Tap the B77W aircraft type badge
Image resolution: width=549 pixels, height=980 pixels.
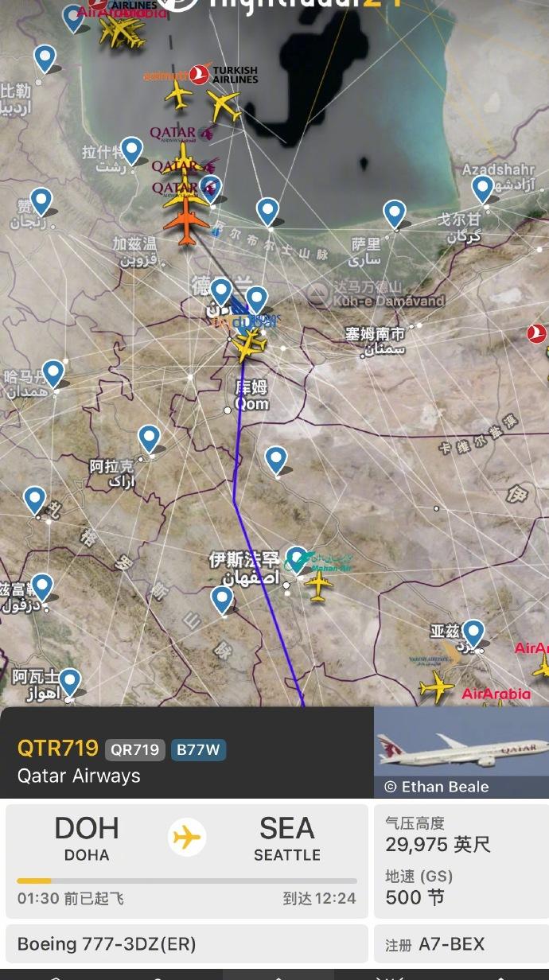pyautogui.click(x=198, y=749)
